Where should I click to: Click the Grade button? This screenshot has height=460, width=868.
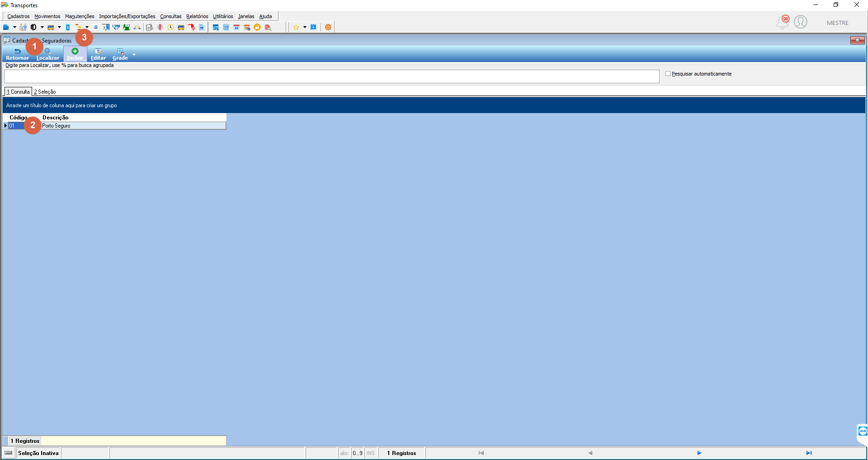120,54
